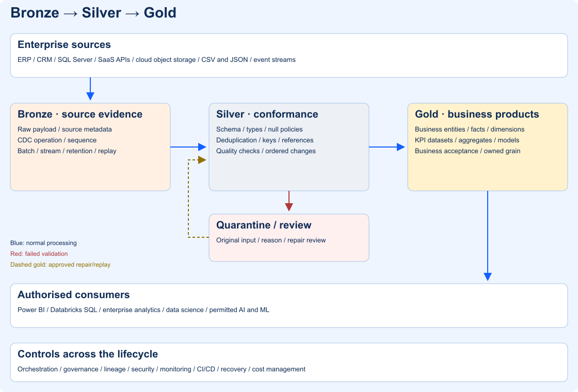Click "Schema / types / null policies" line
The width and height of the screenshot is (578, 392).
260,129
